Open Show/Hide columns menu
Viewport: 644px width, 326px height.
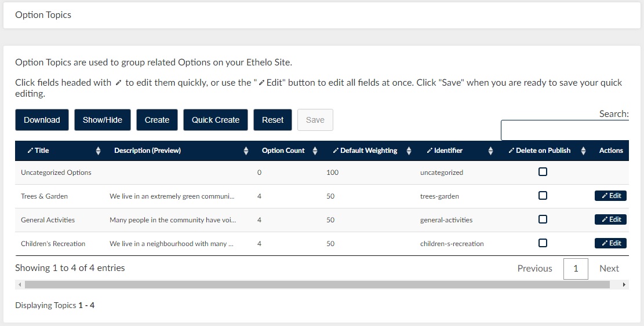point(102,120)
